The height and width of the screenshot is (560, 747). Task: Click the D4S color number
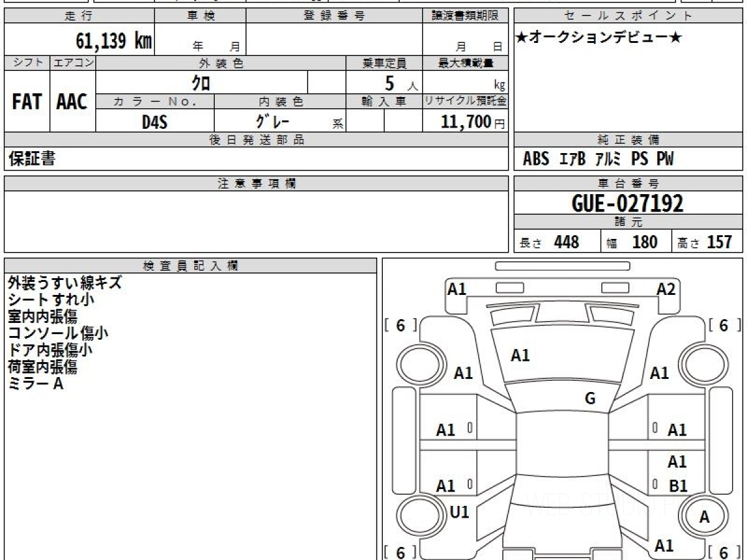[x=154, y=122]
